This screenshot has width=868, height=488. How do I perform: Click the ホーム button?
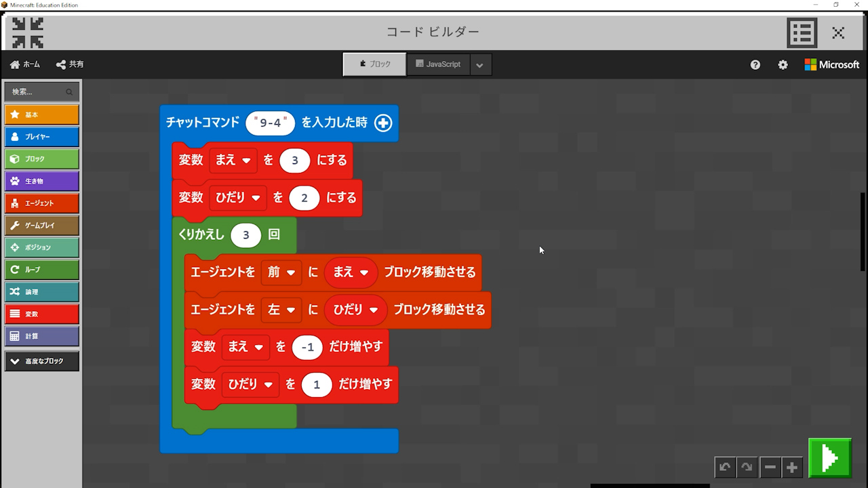25,64
